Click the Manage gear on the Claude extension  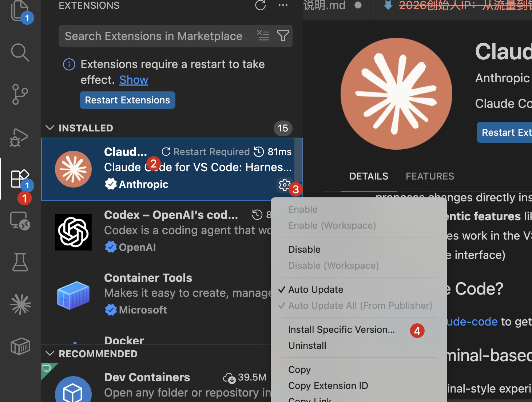coord(284,185)
